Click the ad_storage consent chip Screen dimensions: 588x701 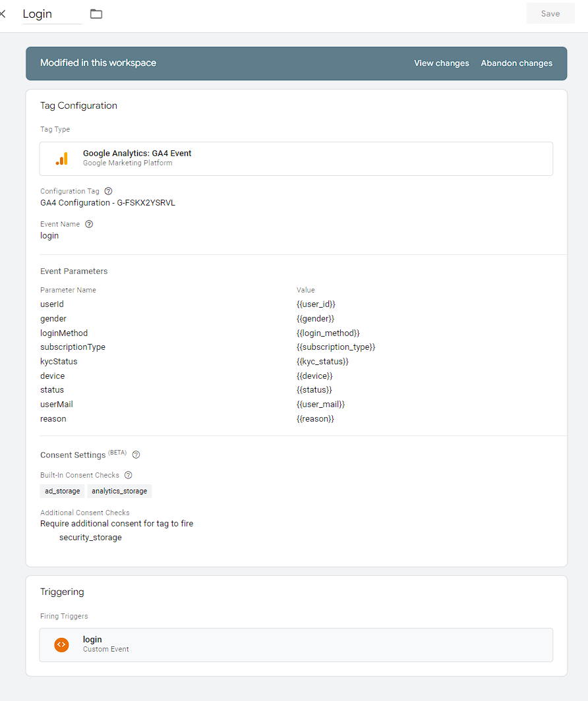[62, 491]
